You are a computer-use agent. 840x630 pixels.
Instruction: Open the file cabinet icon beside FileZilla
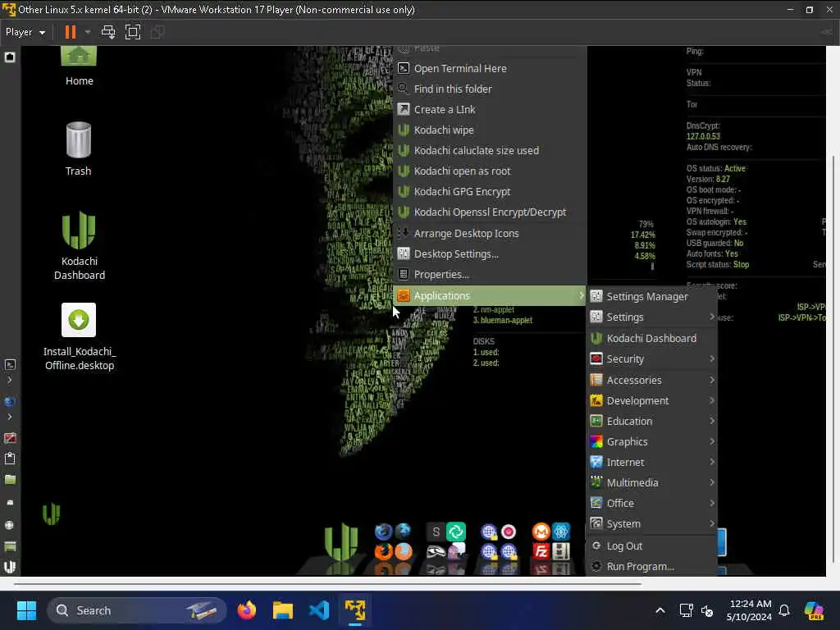pos(561,551)
